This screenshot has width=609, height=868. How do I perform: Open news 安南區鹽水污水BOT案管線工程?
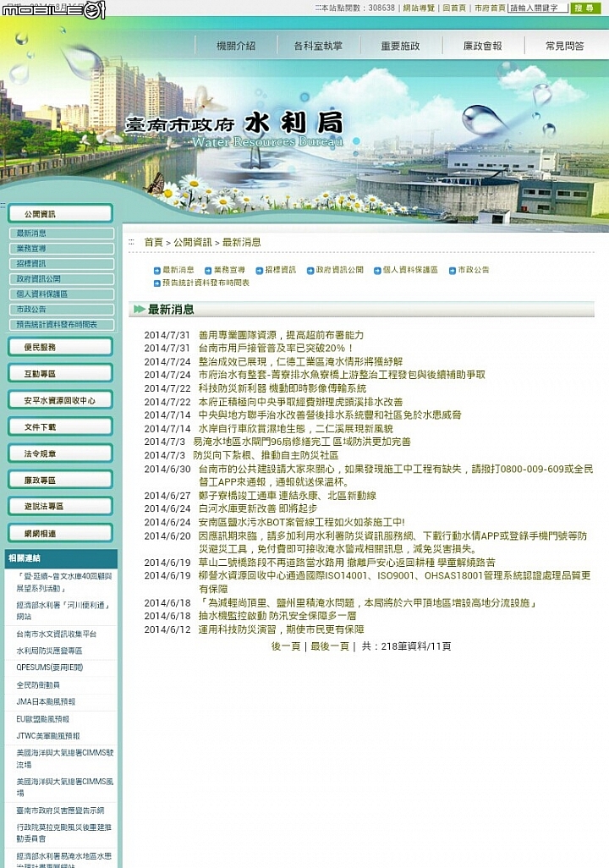pyautogui.click(x=301, y=522)
